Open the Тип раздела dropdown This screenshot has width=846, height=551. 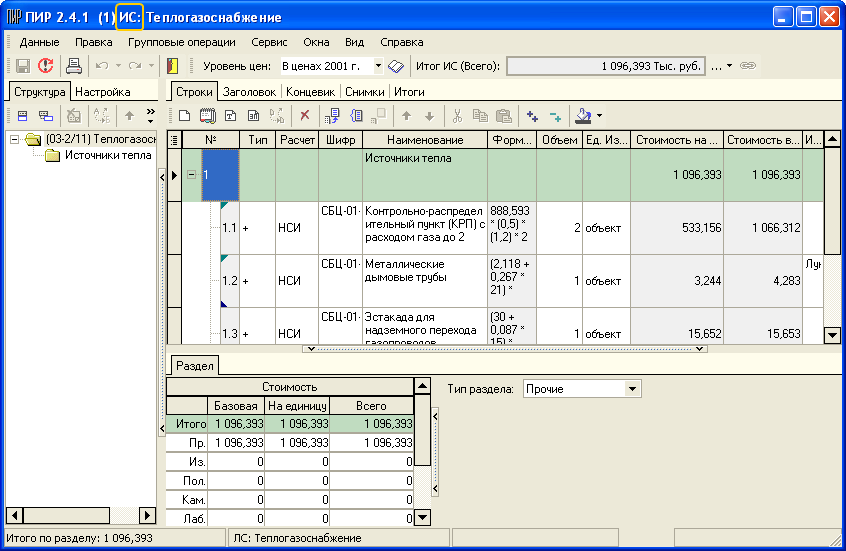(x=631, y=388)
